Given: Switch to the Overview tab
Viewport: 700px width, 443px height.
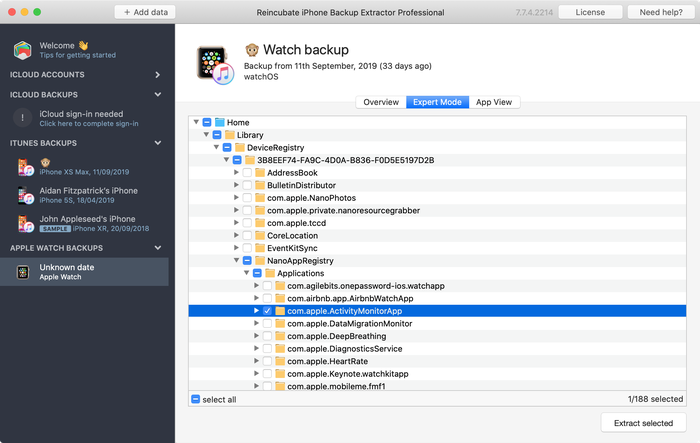Looking at the screenshot, I should pos(381,102).
